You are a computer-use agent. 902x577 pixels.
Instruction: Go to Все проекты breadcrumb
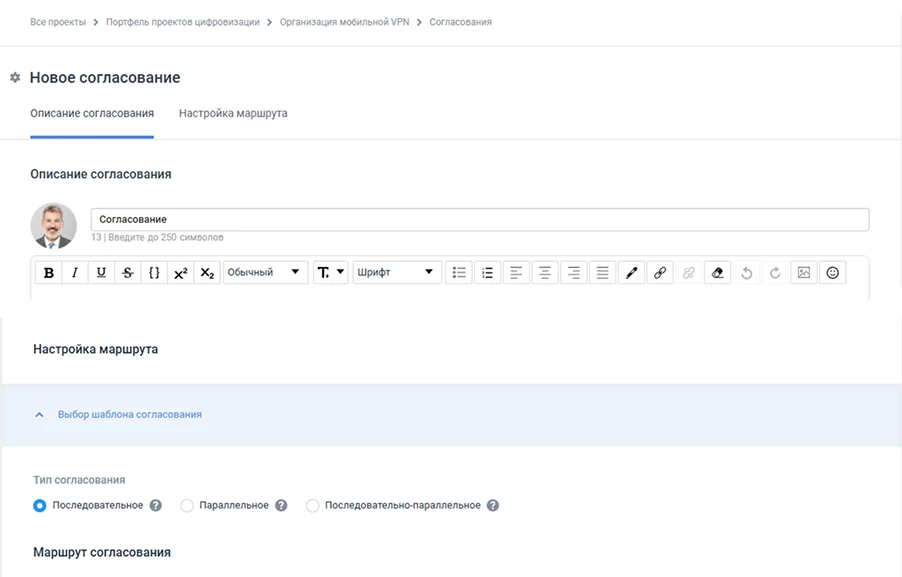pyautogui.click(x=58, y=22)
